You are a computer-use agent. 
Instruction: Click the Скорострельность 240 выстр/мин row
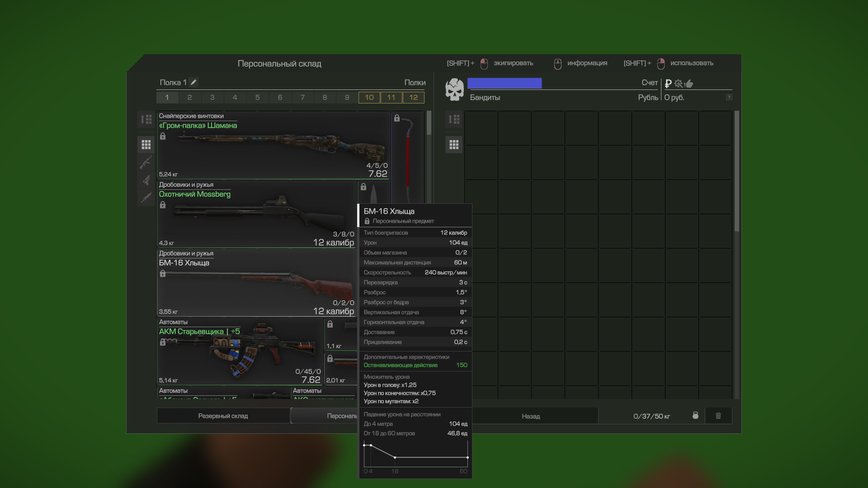(x=415, y=272)
